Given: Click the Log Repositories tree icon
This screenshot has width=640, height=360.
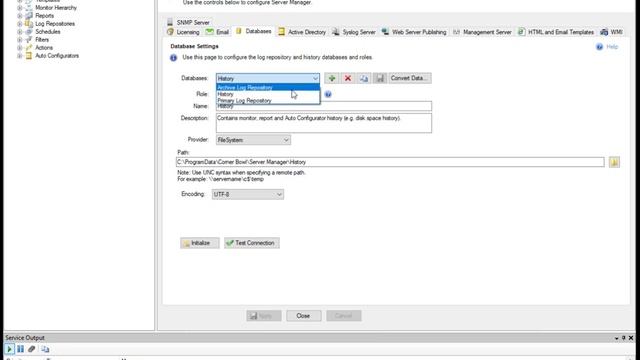Looking at the screenshot, I should 29,24.
